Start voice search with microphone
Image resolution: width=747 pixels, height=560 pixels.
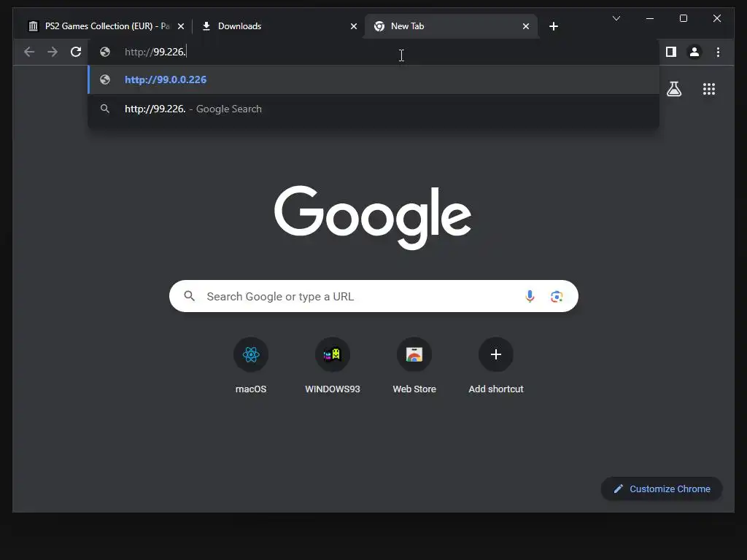pos(530,296)
